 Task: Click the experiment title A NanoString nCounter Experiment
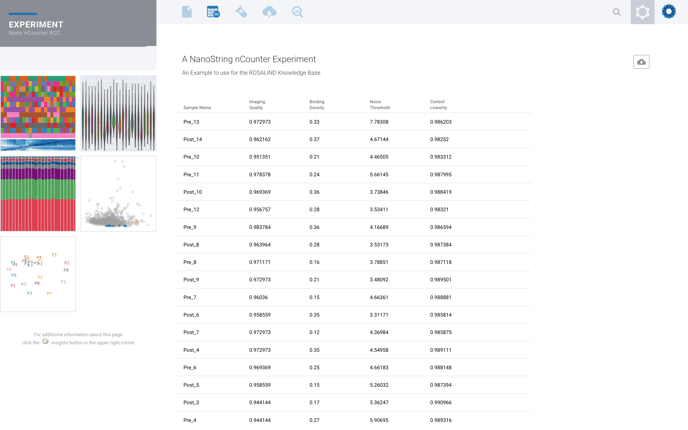click(x=249, y=59)
